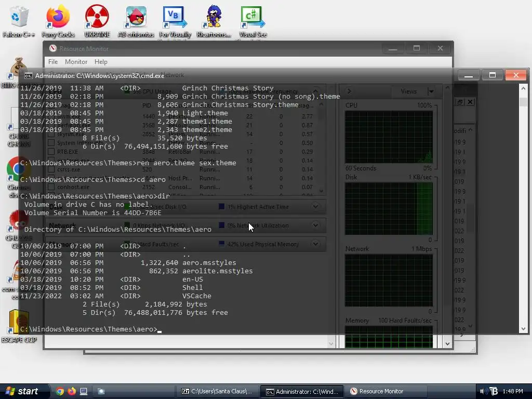Viewport: 532px width, 399px height.
Task: Click the Disk activity graph
Action: pos(389,209)
